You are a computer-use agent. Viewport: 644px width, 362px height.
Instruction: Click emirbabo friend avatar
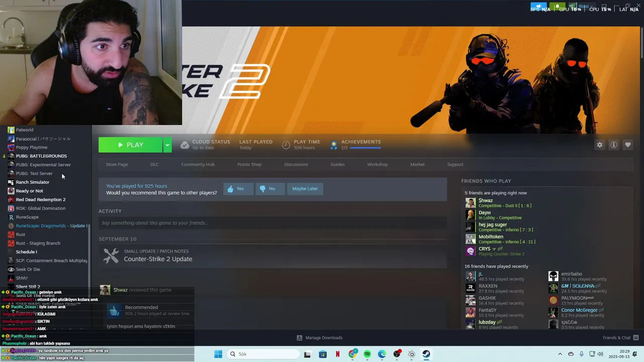pyautogui.click(x=553, y=276)
